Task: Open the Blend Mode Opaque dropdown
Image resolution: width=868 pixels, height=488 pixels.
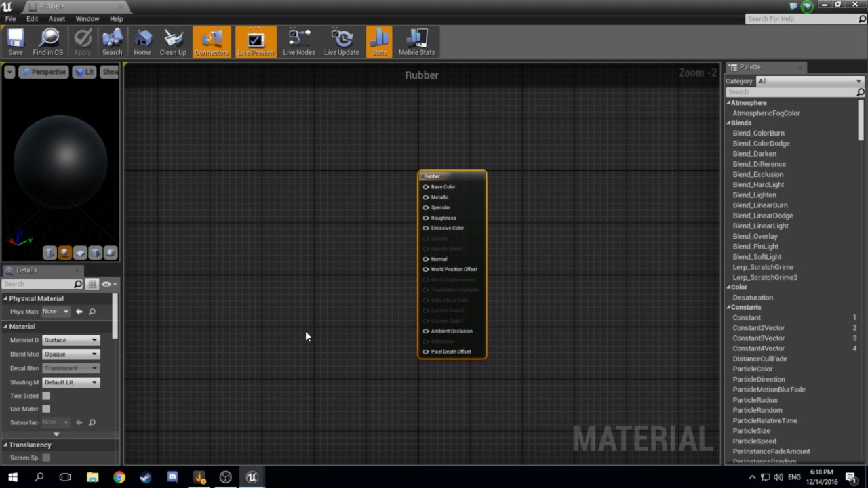Action: pos(71,354)
